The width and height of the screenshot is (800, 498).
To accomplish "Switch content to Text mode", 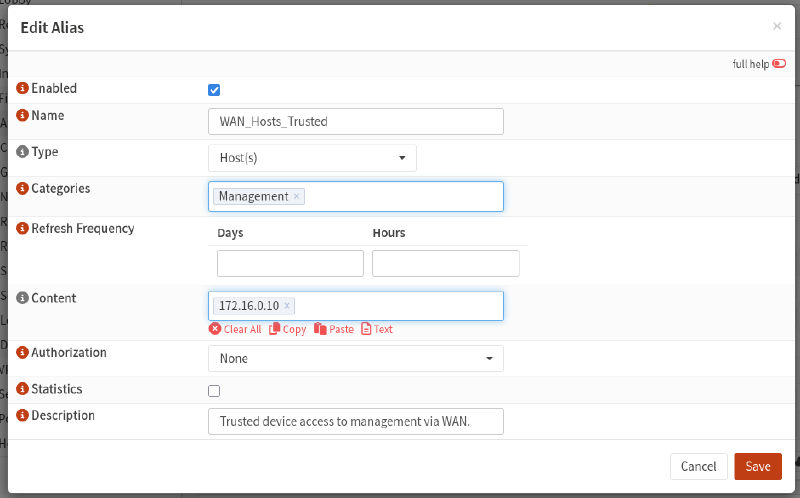I will point(377,329).
